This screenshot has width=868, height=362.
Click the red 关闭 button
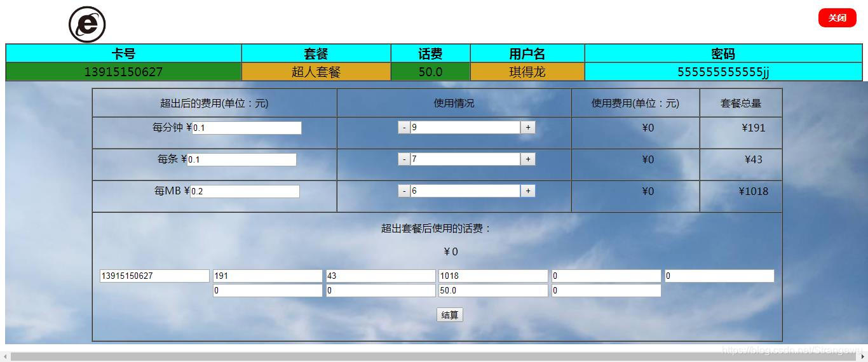tap(837, 18)
